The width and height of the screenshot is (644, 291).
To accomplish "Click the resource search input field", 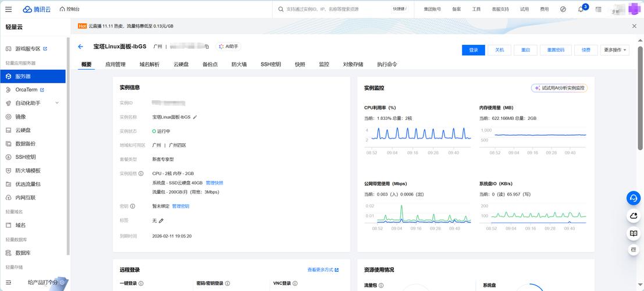I will point(332,9).
